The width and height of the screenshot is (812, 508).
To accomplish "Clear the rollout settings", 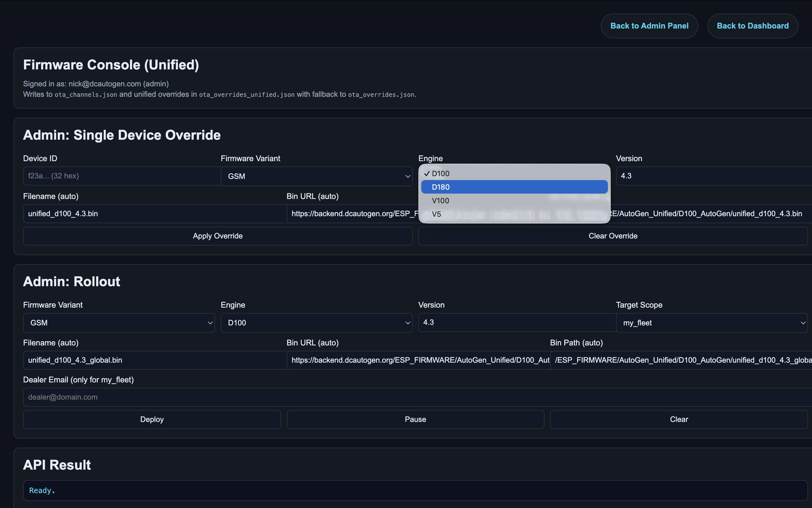I will point(679,419).
